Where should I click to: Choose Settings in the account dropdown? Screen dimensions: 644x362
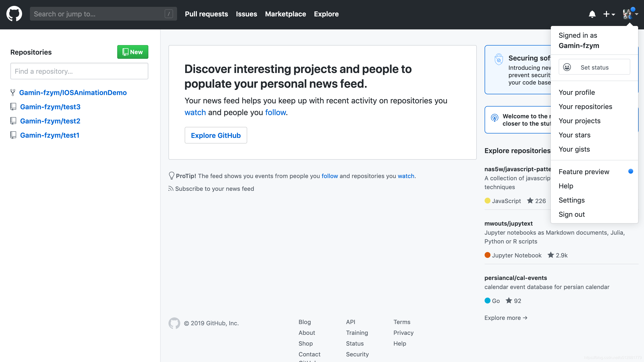tap(571, 200)
